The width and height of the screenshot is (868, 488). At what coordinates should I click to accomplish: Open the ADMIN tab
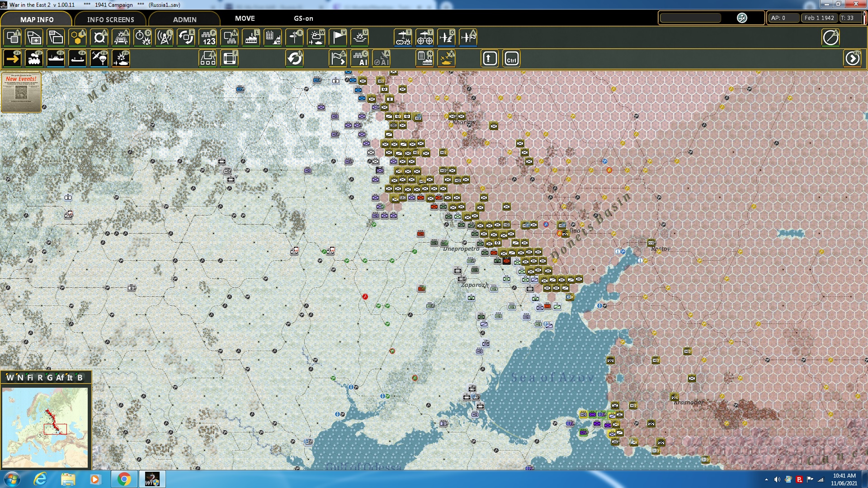coord(184,19)
